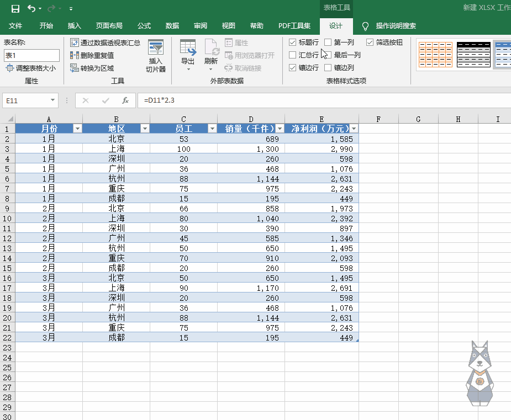511x420 pixels.
Task: Click the Undo arrow icon
Action: [31, 8]
